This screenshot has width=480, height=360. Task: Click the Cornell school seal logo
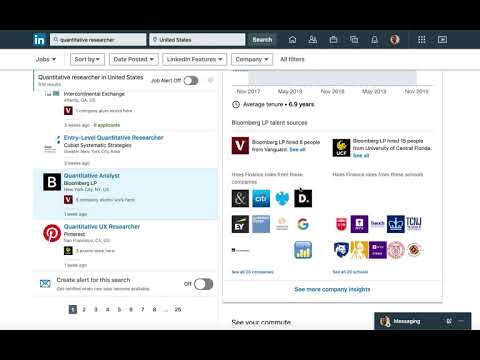tap(396, 250)
